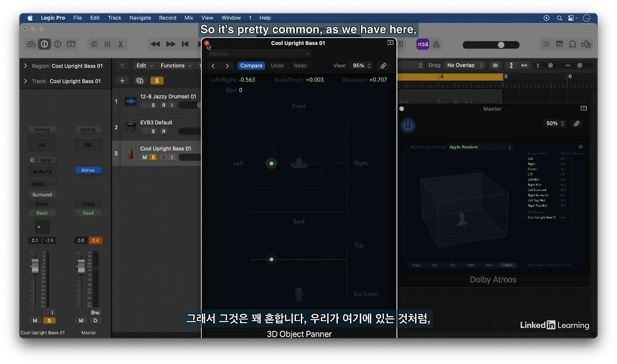The width and height of the screenshot is (617, 364).
Task: Click the duplicate track icon
Action: pyautogui.click(x=140, y=81)
